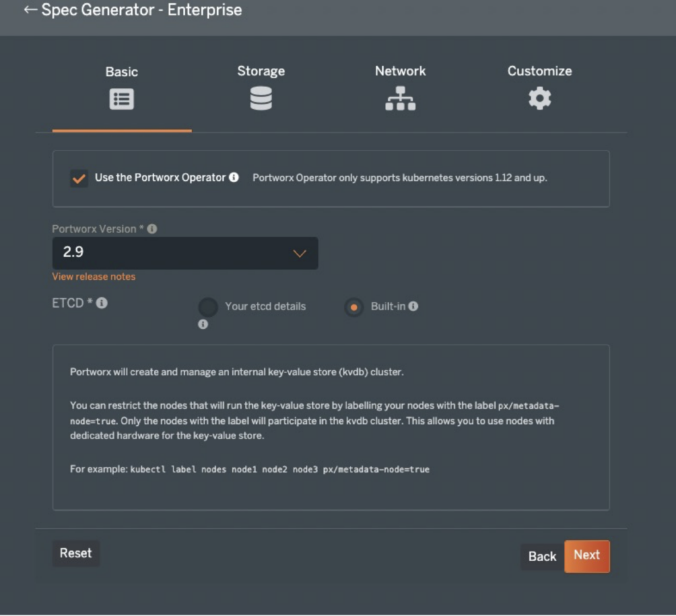
Task: Open View release notes link
Action: [x=93, y=276]
